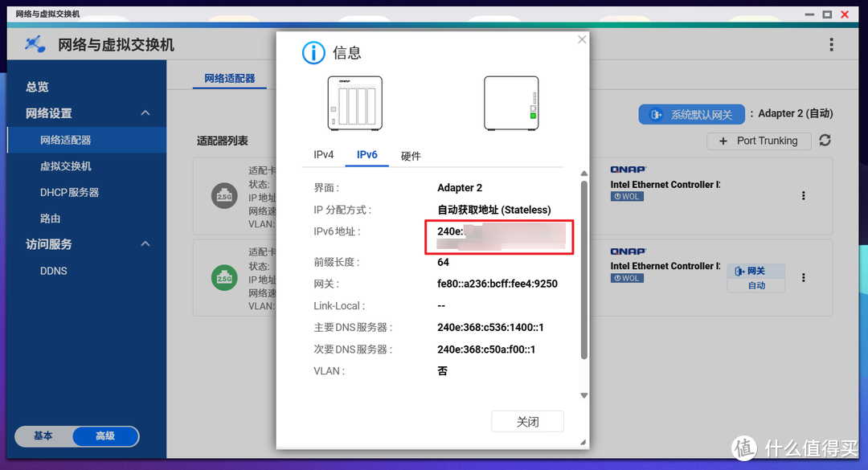Click the blue info icon in the dialog
Image resolution: width=868 pixels, height=470 pixels.
pyautogui.click(x=314, y=53)
